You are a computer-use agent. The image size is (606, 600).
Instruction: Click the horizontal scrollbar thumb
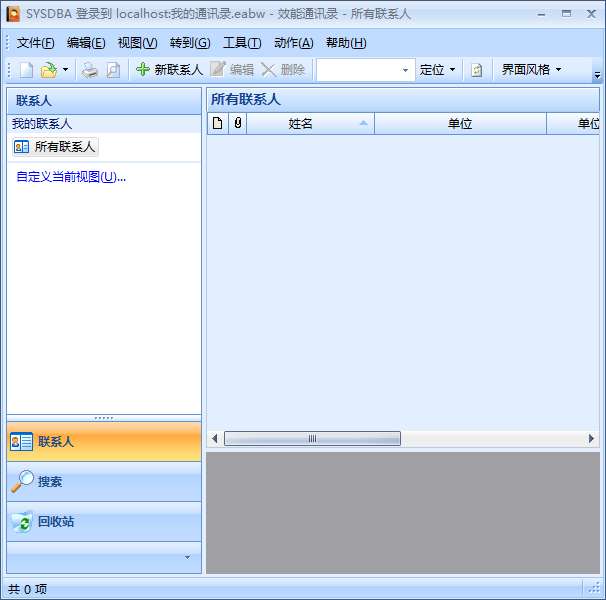(x=312, y=439)
